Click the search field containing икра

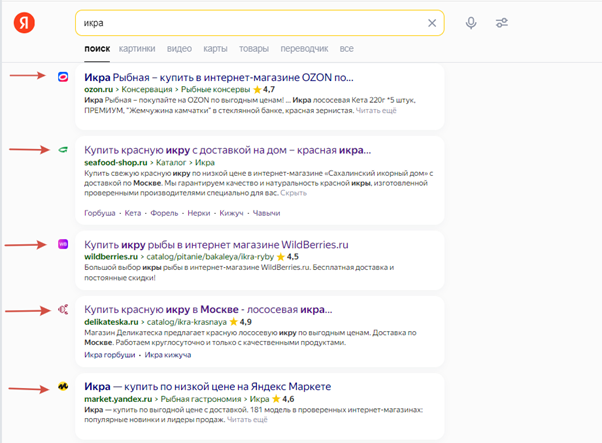(x=250, y=23)
